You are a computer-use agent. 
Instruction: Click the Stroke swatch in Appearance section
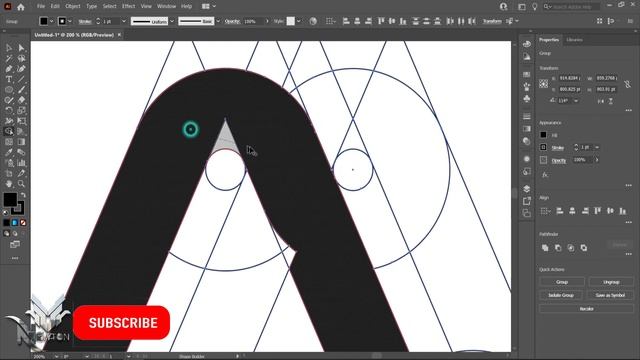543,147
